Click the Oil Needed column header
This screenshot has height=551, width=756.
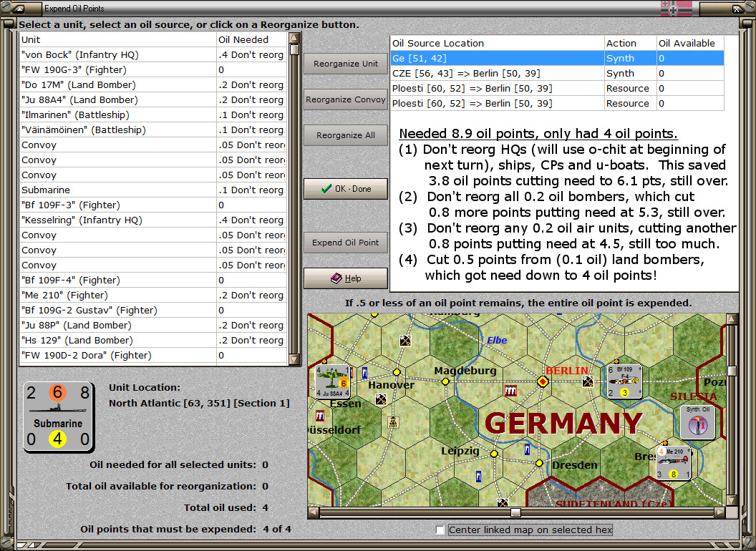(x=252, y=39)
